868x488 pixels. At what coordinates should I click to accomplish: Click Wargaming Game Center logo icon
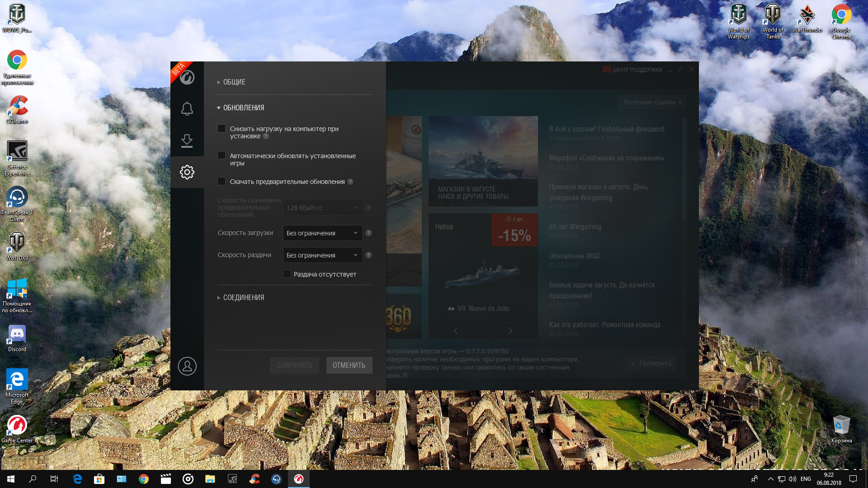click(187, 77)
